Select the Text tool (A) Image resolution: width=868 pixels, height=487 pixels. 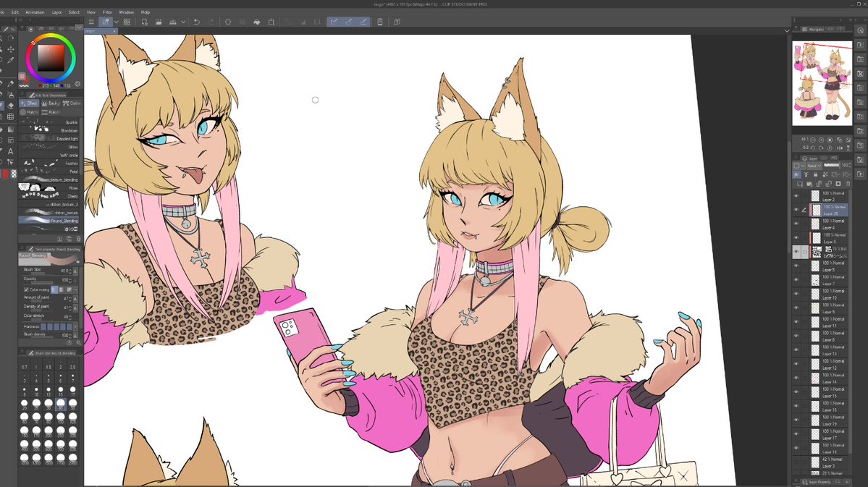click(11, 151)
